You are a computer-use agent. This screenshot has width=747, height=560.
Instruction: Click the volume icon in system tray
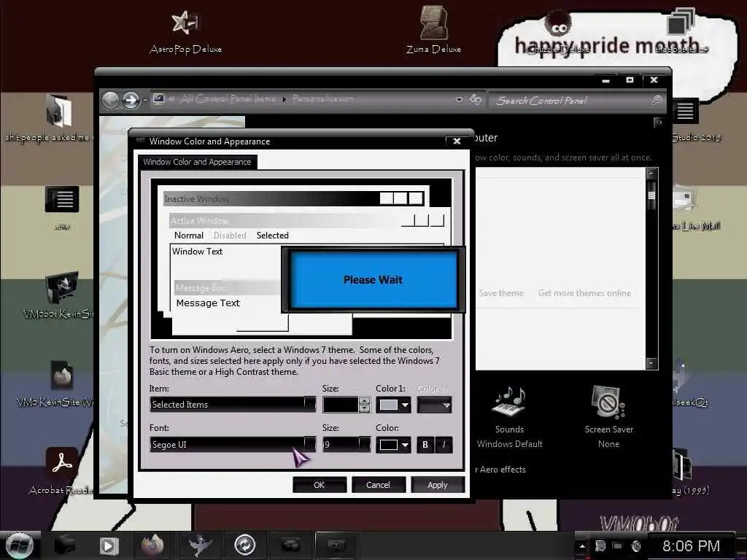[635, 546]
